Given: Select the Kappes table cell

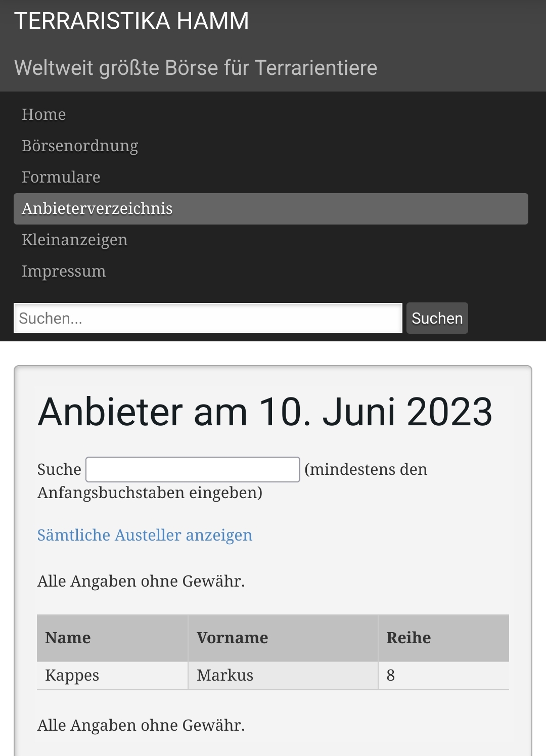Looking at the screenshot, I should 112,676.
